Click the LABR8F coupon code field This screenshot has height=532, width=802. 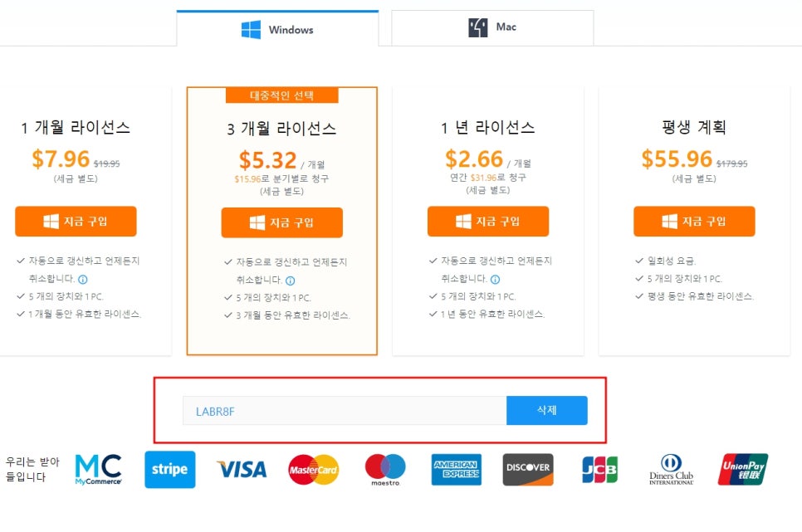tap(345, 410)
